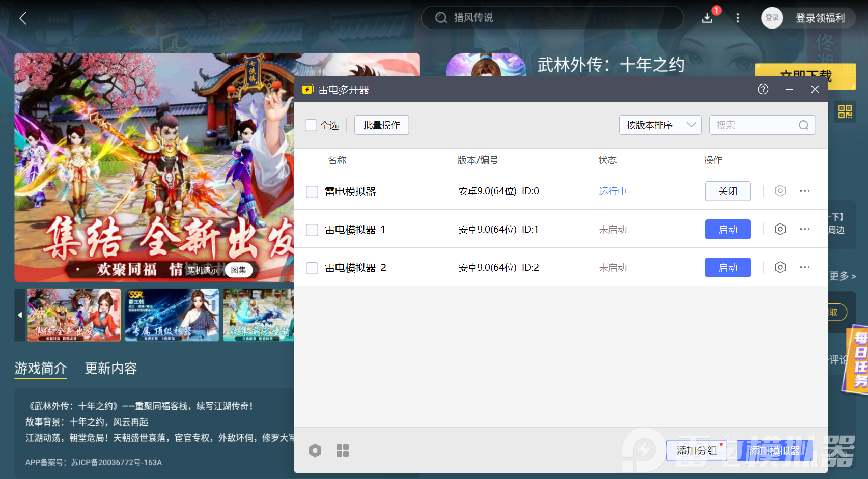Click the 添加分组 button
Image resolution: width=868 pixels, height=479 pixels.
click(697, 450)
